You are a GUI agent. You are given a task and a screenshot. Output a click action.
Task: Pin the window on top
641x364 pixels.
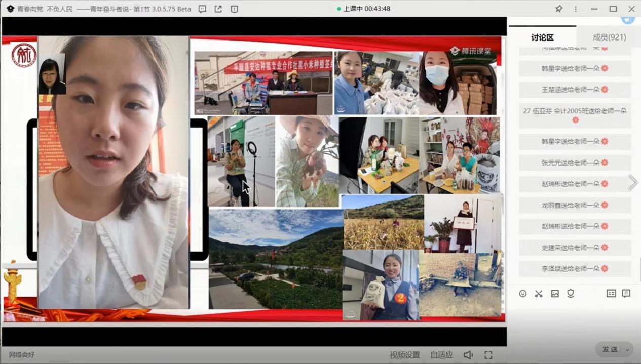click(559, 9)
